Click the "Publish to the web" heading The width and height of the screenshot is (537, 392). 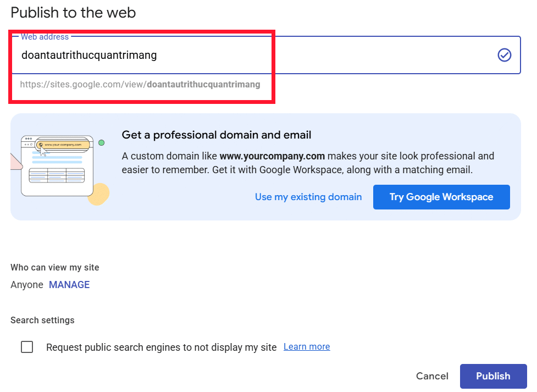(x=73, y=13)
